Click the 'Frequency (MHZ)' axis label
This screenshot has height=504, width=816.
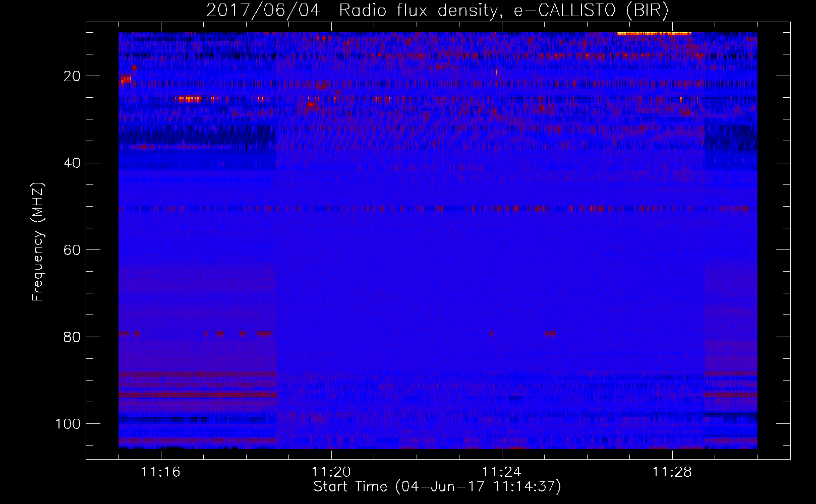click(x=38, y=242)
